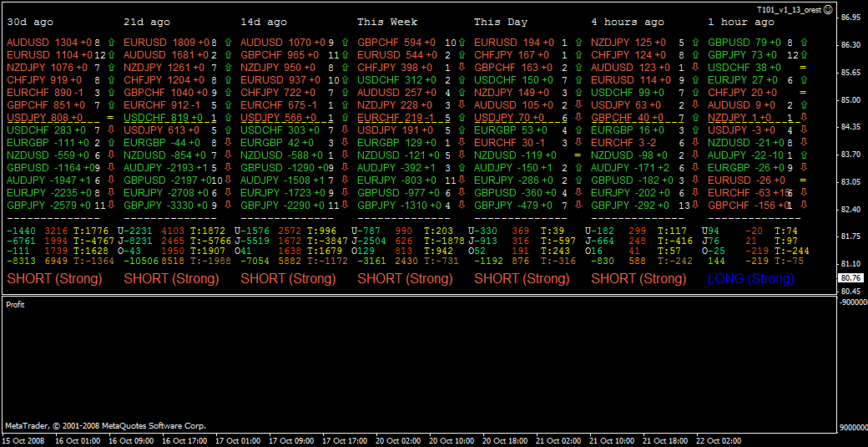
Task: Select the down arrow next to GBPJPY -2579
Action: pyautogui.click(x=110, y=206)
